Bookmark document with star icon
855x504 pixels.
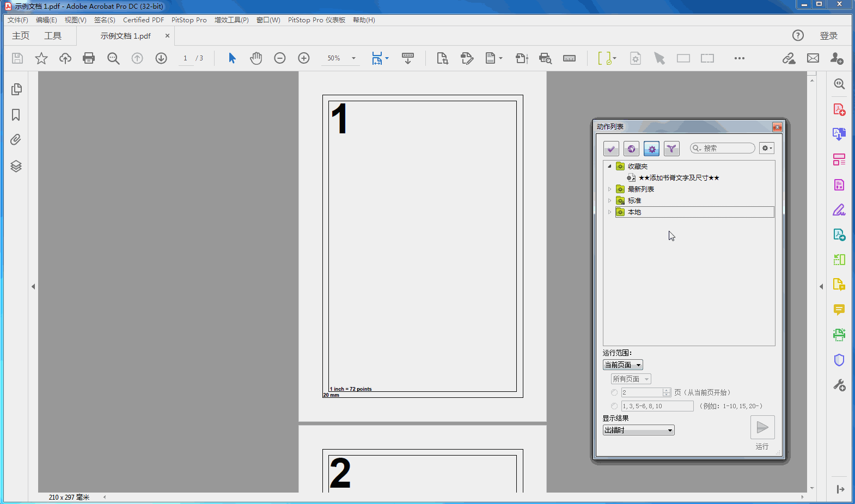click(x=41, y=58)
